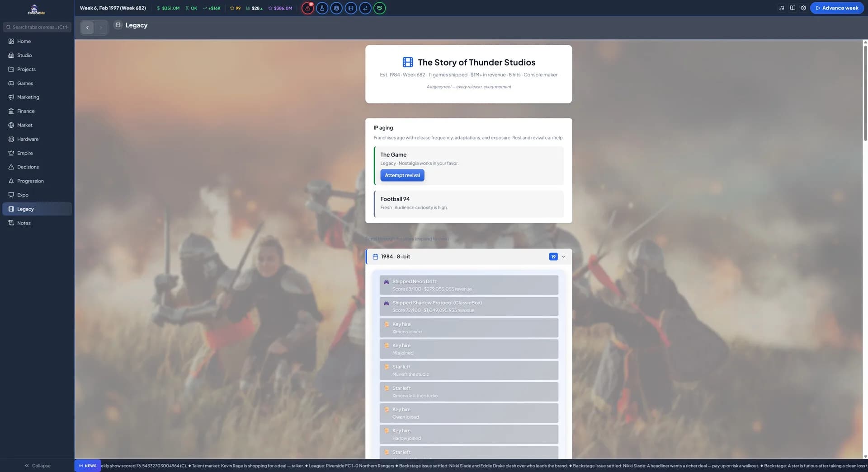Click the ConsoleMe logo
This screenshot has width=868, height=472.
[36, 9]
